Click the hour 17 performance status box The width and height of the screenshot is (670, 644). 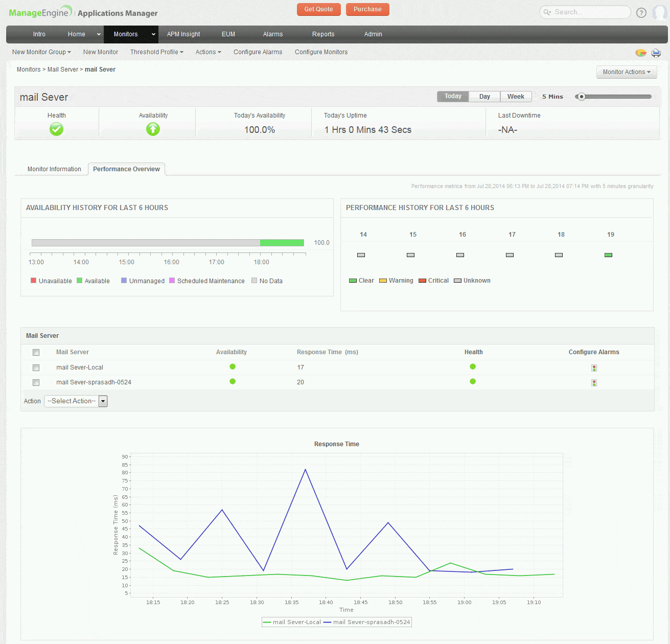tap(510, 255)
